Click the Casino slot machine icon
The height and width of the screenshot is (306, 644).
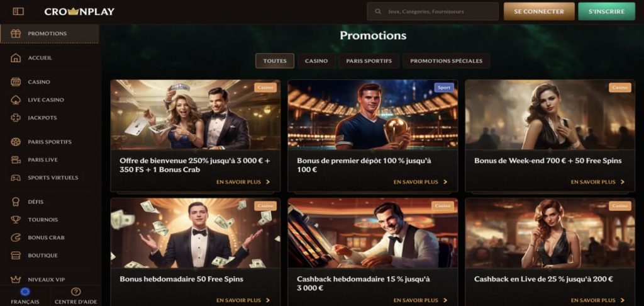(16, 82)
